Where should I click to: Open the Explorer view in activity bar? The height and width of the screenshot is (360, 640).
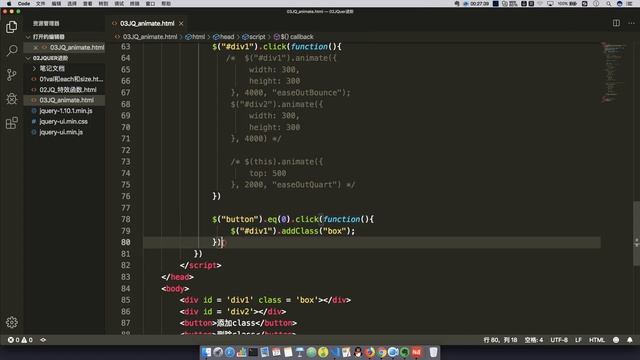coord(11,27)
